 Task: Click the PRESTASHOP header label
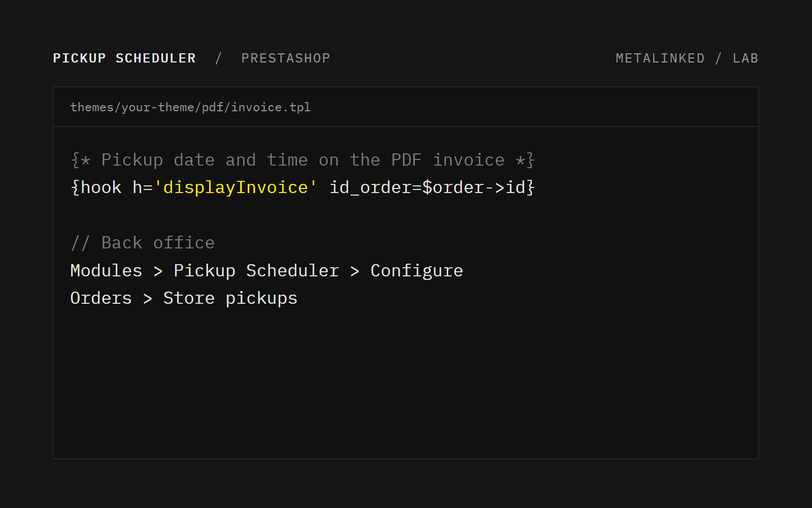(286, 58)
